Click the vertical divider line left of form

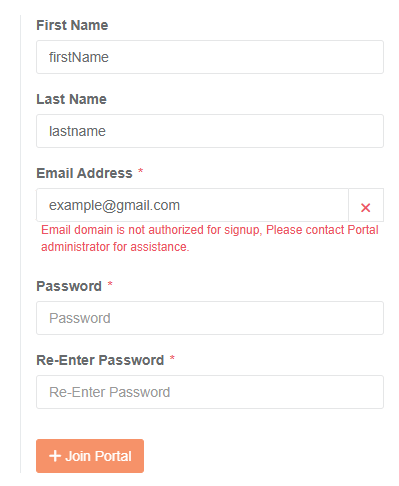click(x=20, y=244)
